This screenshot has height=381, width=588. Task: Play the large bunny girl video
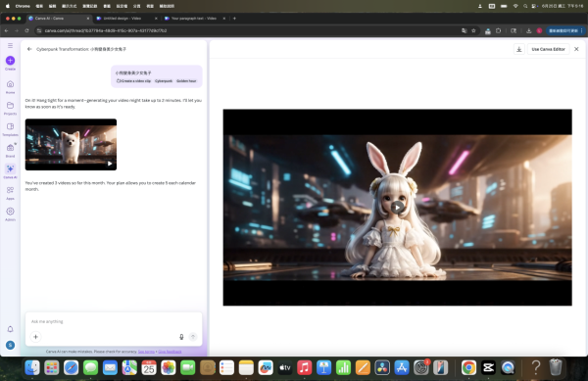[397, 207]
